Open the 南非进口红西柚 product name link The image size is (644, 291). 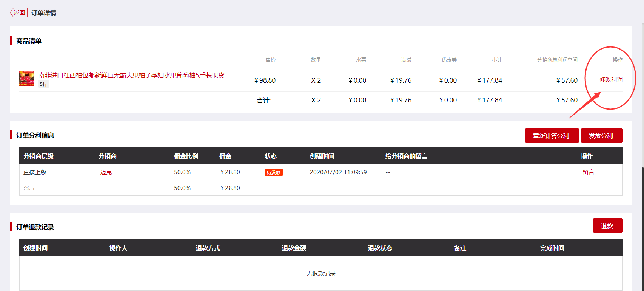131,75
